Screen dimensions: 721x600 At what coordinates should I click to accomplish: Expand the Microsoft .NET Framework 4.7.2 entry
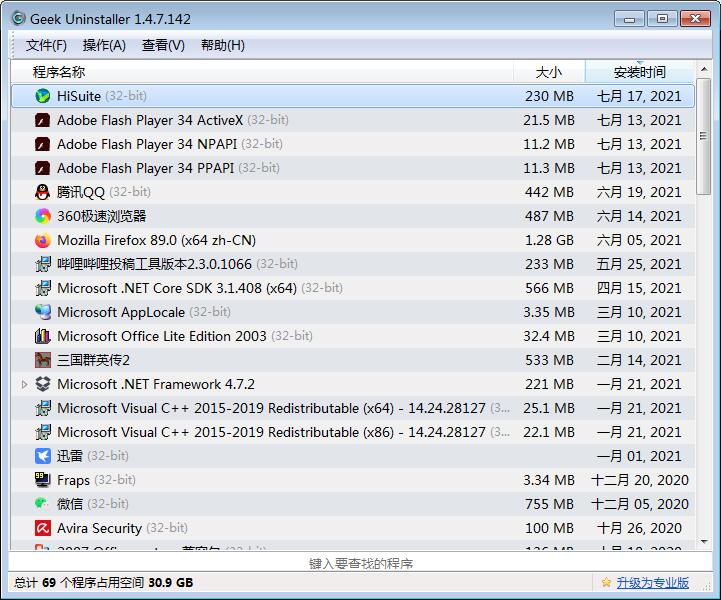point(24,384)
